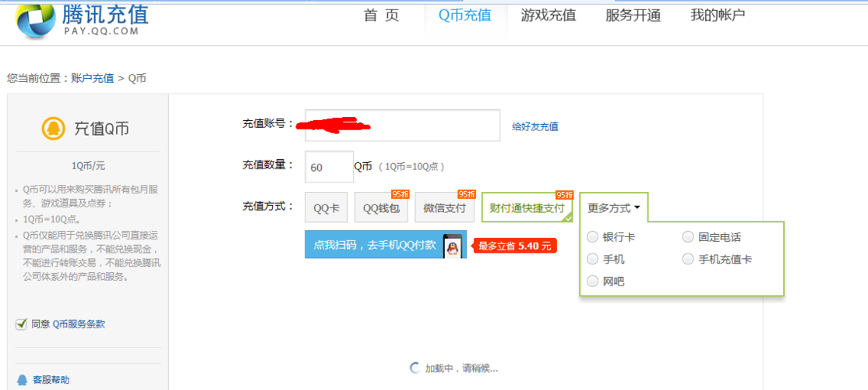Open the 首页 home tab
868x390 pixels.
381,16
